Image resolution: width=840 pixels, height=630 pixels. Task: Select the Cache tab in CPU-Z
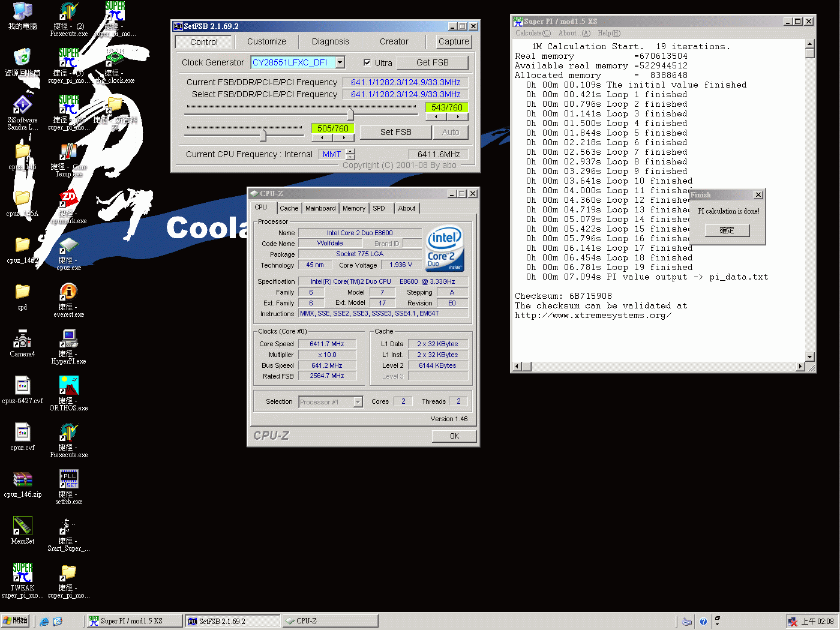(289, 208)
